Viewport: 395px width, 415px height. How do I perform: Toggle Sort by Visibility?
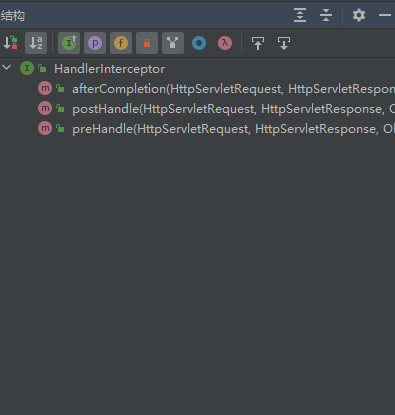[10, 43]
